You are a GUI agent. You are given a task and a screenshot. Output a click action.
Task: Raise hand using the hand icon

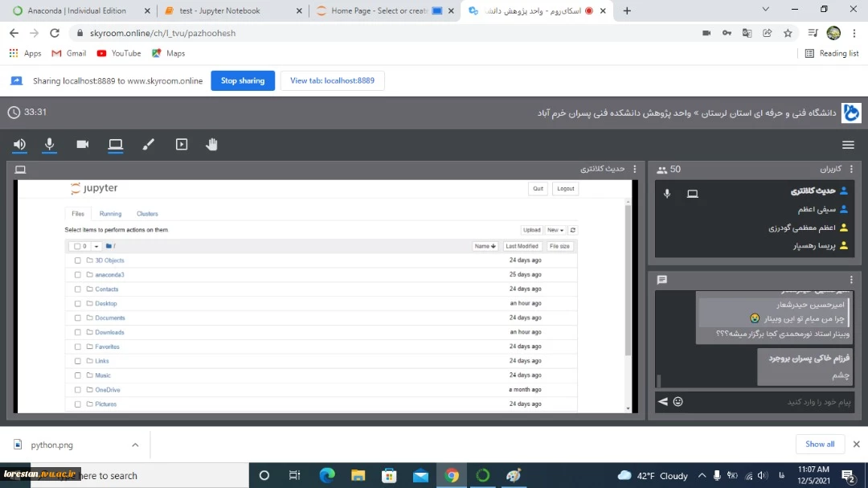click(211, 145)
